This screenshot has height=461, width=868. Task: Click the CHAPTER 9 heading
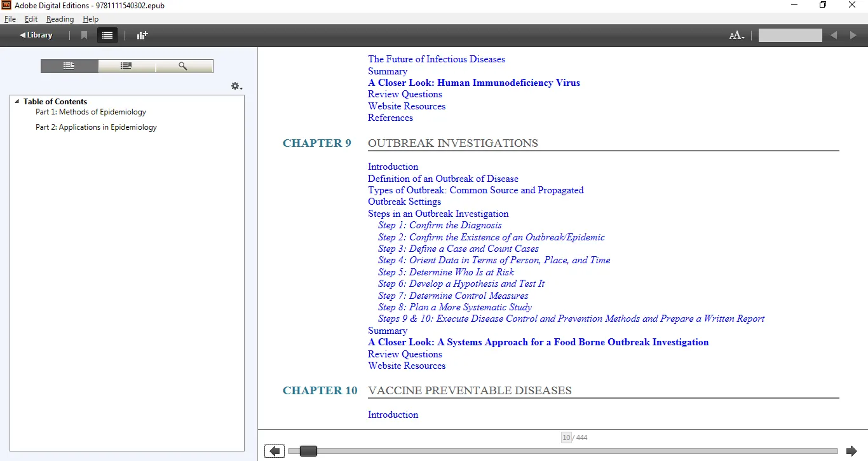317,143
